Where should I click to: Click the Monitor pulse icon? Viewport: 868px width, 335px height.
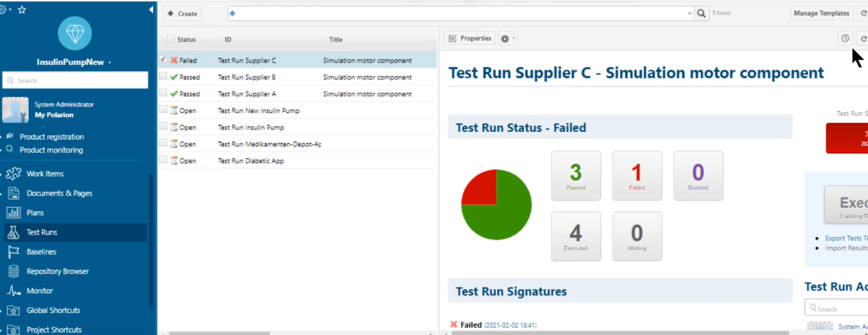point(14,291)
